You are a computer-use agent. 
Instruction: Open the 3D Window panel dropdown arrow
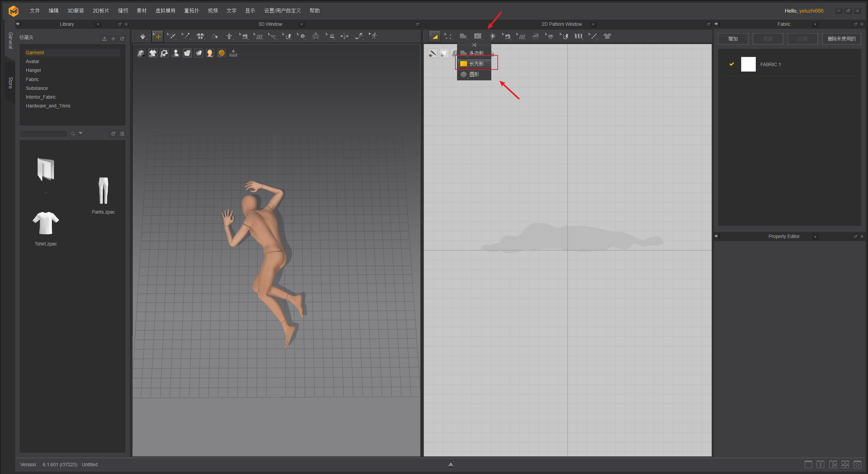tap(301, 24)
